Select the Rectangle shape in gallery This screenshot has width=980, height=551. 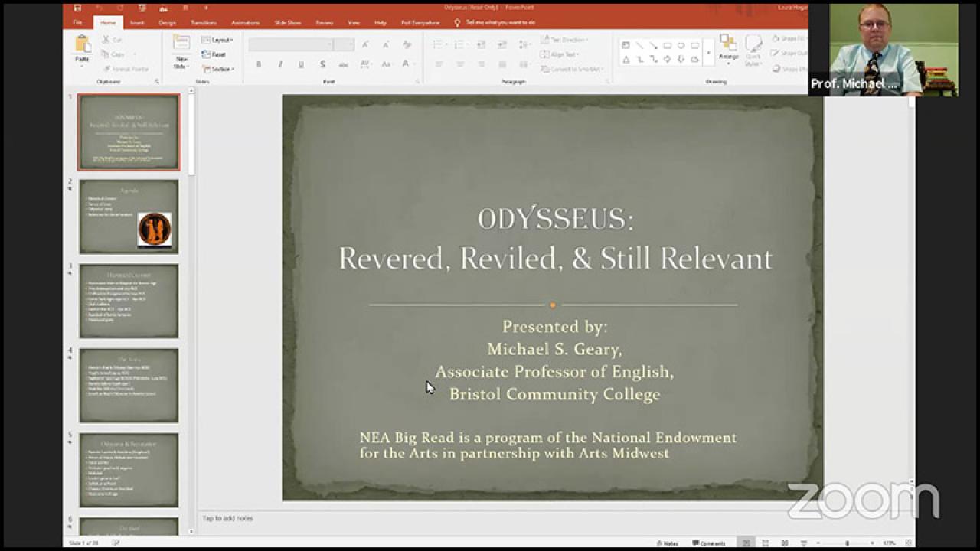[667, 45]
